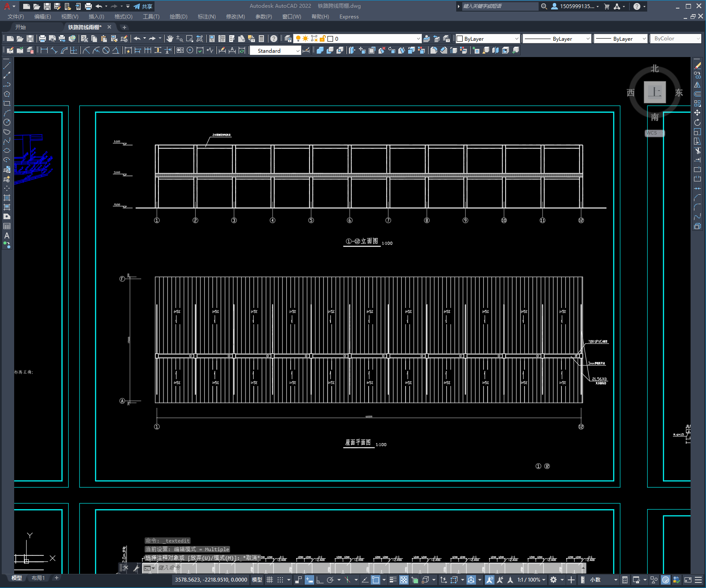706x588 pixels.
Task: Click the new drawing tab plus button
Action: [124, 27]
